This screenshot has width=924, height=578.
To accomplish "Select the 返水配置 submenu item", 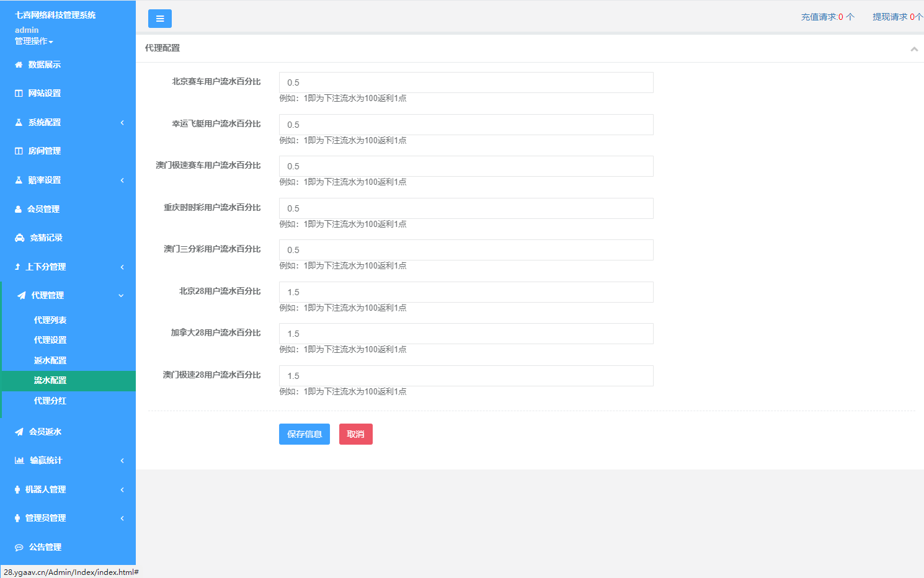I will [50, 361].
